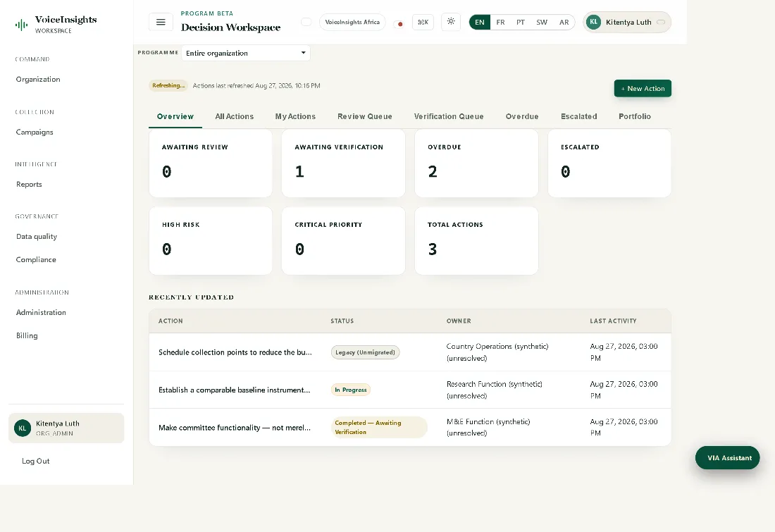Image resolution: width=775 pixels, height=532 pixels.
Task: Switch language to EN
Action: (479, 23)
